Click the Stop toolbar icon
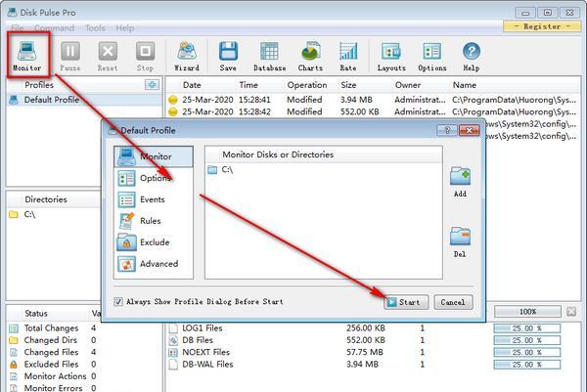Viewport: 587px width, 392px height. tap(145, 56)
